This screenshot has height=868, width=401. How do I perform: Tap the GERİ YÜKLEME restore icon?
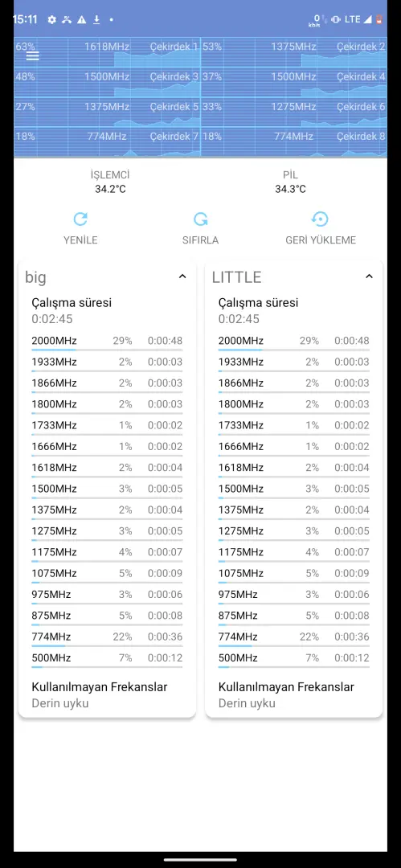click(x=320, y=219)
